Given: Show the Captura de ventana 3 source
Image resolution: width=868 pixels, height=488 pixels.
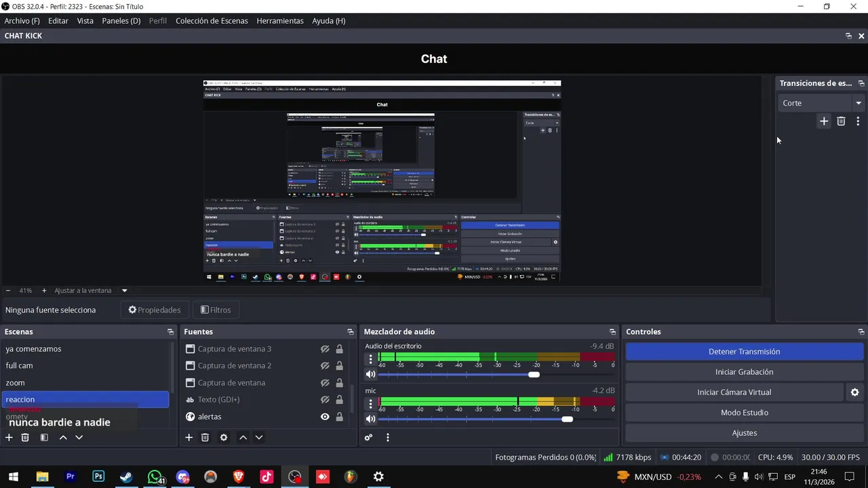Looking at the screenshot, I should tap(325, 349).
